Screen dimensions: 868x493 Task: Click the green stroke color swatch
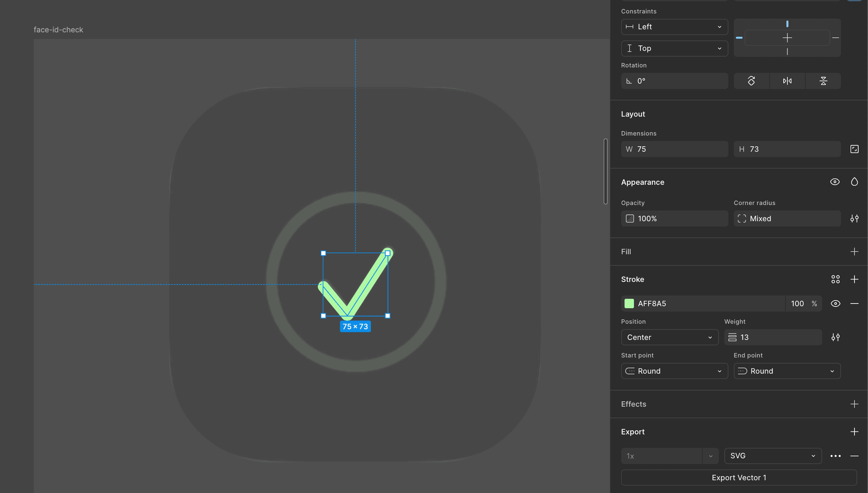[629, 304]
